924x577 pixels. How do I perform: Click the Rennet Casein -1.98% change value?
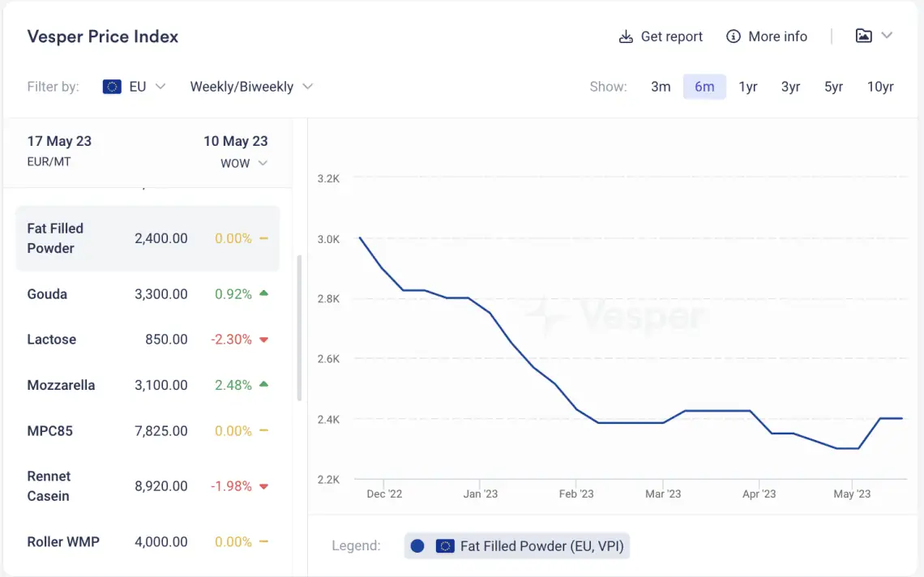(x=232, y=486)
